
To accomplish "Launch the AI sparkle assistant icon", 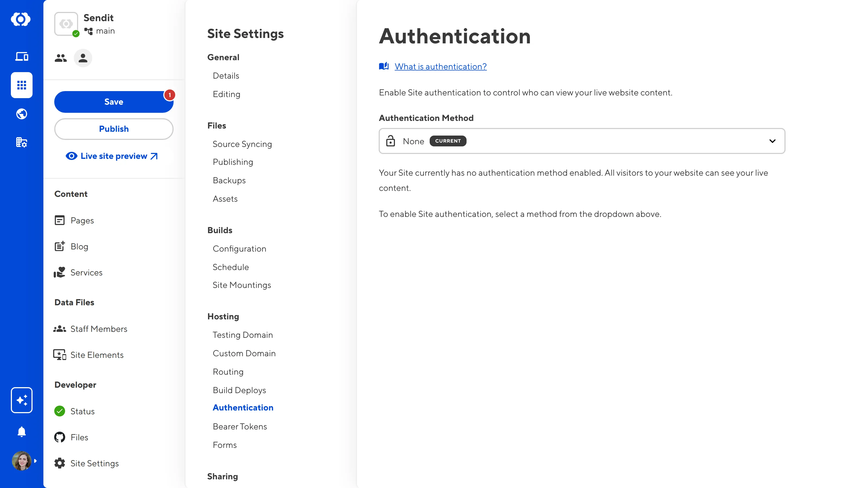I will click(x=22, y=400).
